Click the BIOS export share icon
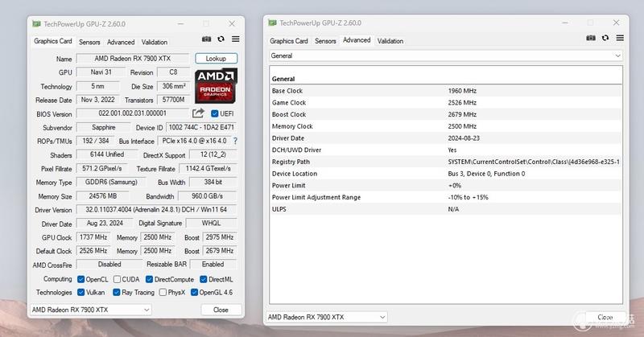 (198, 113)
